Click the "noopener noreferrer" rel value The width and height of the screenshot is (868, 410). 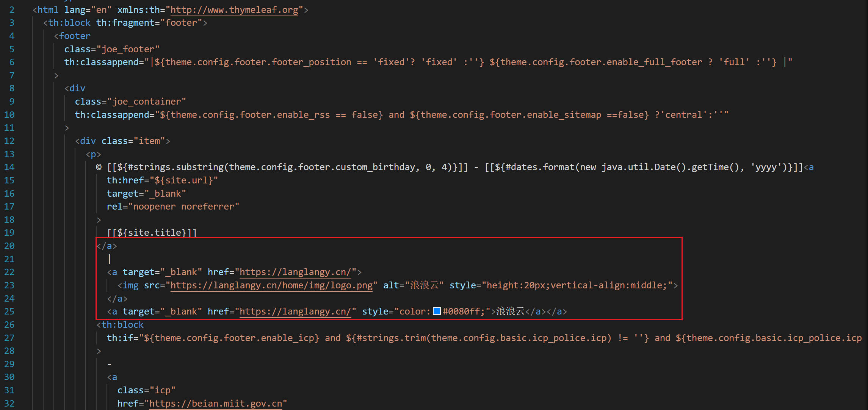tap(183, 207)
